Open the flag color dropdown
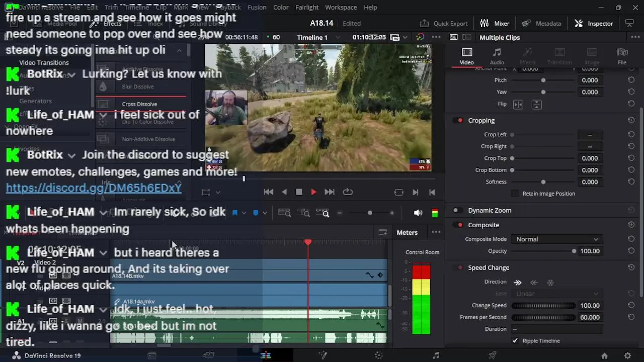The image size is (644, 362). [244, 213]
